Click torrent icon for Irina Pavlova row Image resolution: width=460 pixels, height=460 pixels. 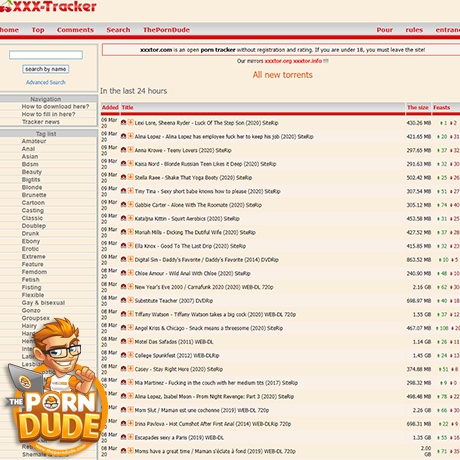123,423
